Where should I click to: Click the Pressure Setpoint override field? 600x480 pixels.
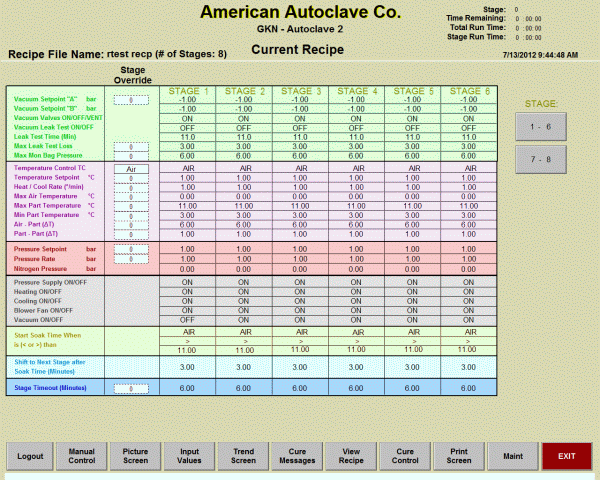(x=131, y=250)
